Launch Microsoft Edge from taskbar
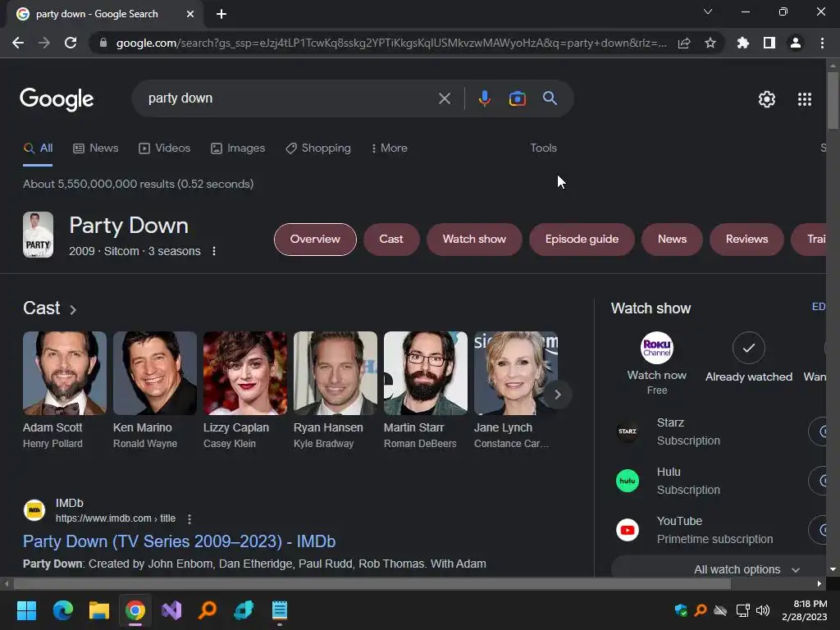 coord(62,610)
